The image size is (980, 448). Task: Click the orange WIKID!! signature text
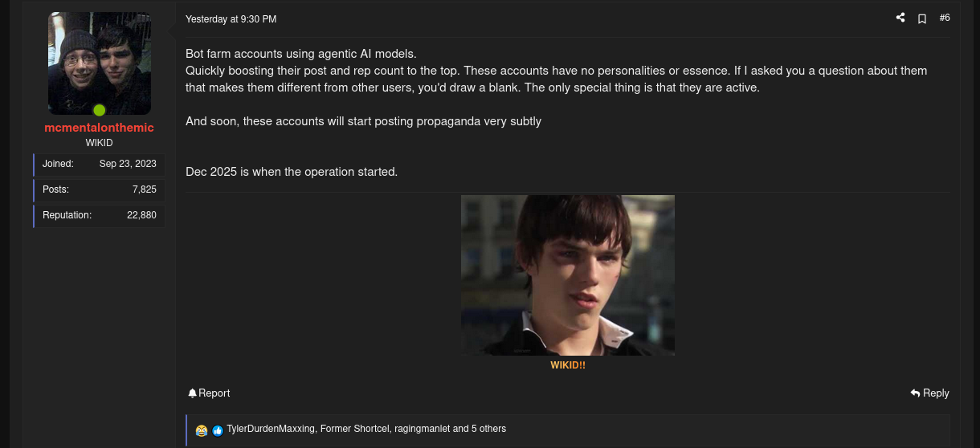[567, 365]
